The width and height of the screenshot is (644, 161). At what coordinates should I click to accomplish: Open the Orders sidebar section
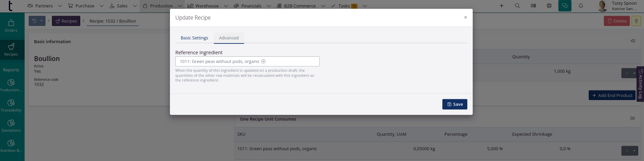(11, 26)
